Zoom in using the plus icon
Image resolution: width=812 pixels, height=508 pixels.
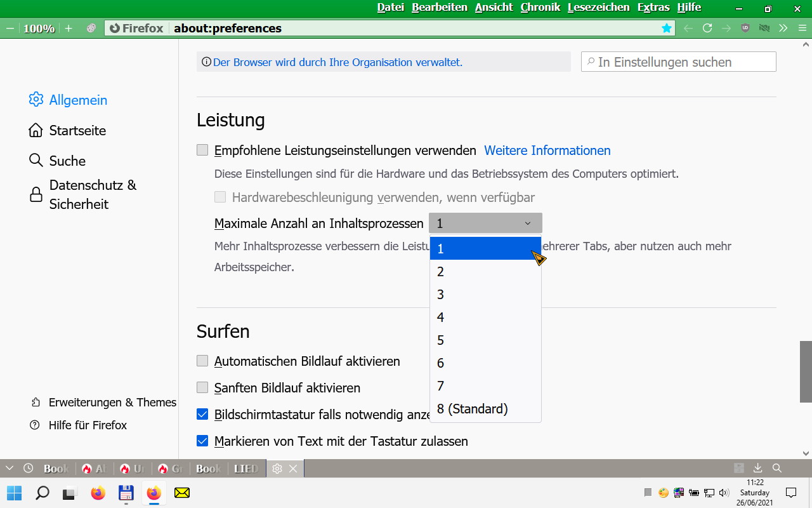coord(69,29)
